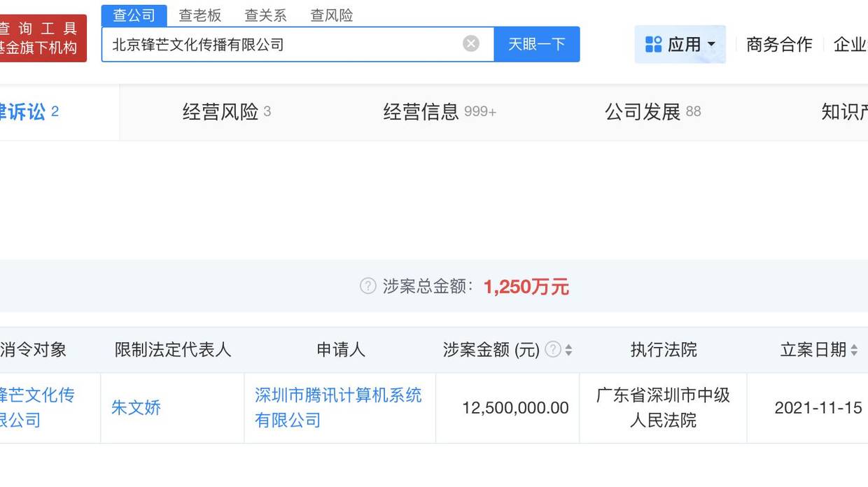Switch to 查老板 search tab
Image resolution: width=868 pixels, height=487 pixels.
pos(200,15)
